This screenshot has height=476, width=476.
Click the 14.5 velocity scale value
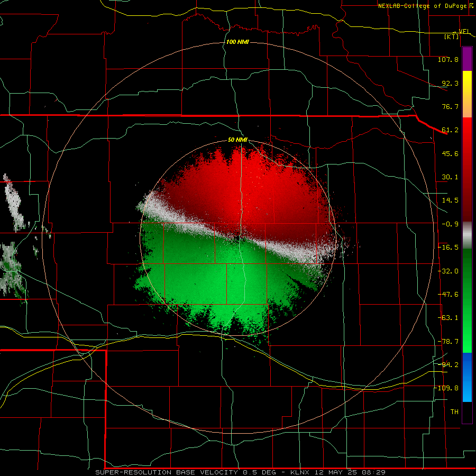click(x=450, y=200)
